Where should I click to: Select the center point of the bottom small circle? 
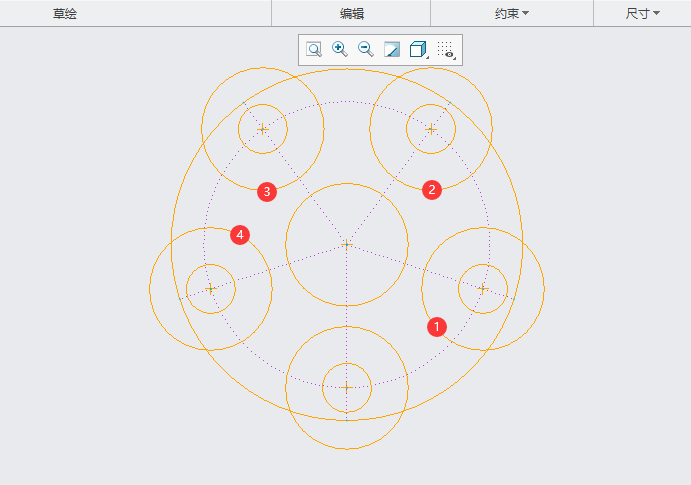click(x=347, y=388)
